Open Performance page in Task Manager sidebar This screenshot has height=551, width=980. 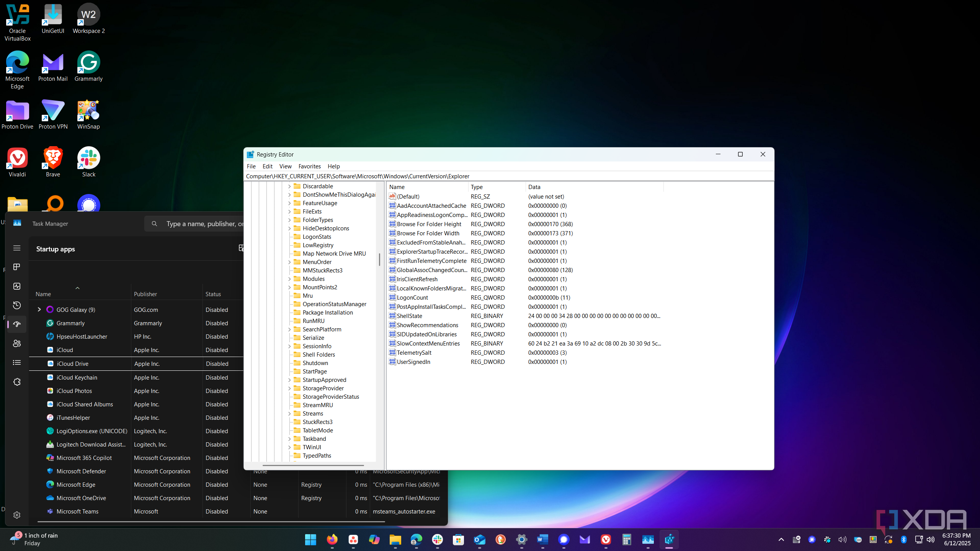pyautogui.click(x=16, y=286)
